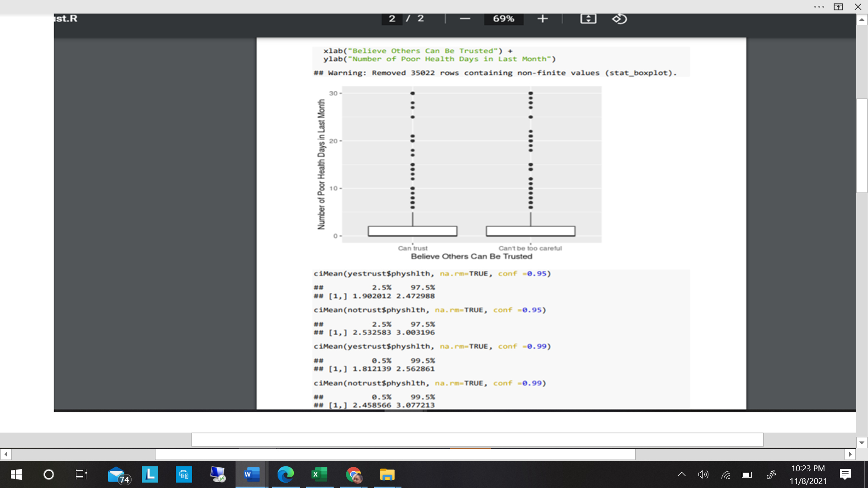Click the pop-out window icon

click(838, 7)
